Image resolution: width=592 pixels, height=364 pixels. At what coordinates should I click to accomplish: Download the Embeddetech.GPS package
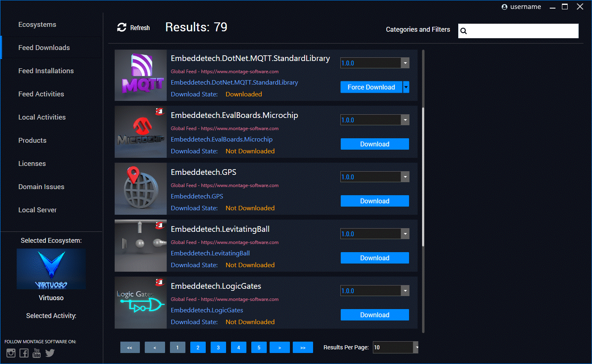375,201
